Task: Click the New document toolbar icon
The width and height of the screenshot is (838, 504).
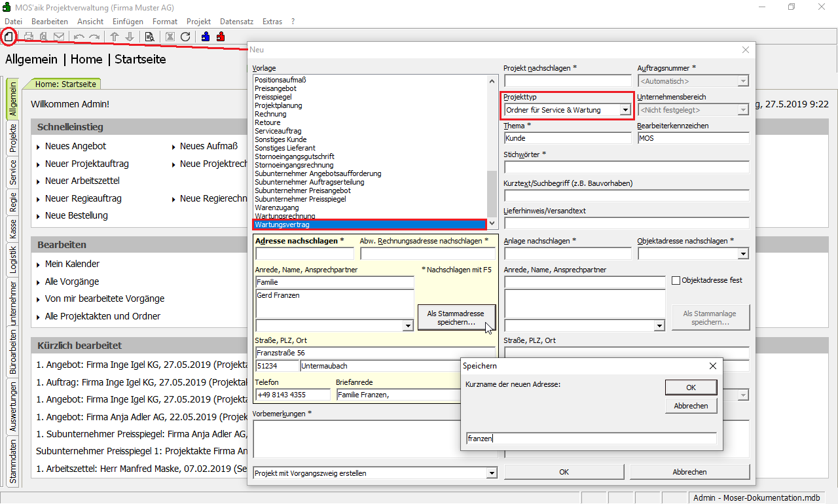Action: tap(9, 37)
